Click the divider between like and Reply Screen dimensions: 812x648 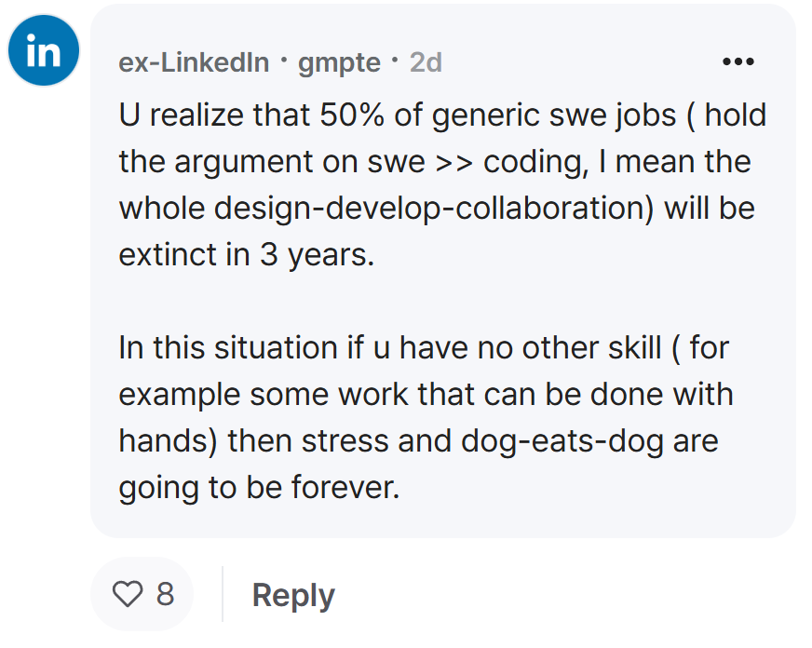pos(223,594)
